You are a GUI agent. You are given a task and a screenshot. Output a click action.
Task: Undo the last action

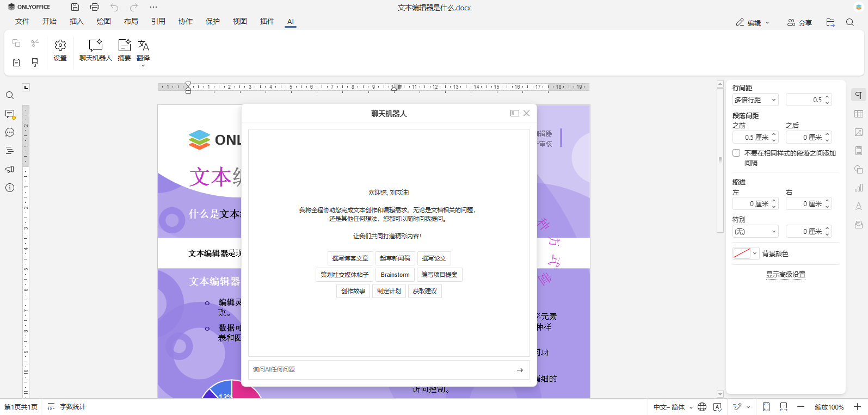(114, 7)
